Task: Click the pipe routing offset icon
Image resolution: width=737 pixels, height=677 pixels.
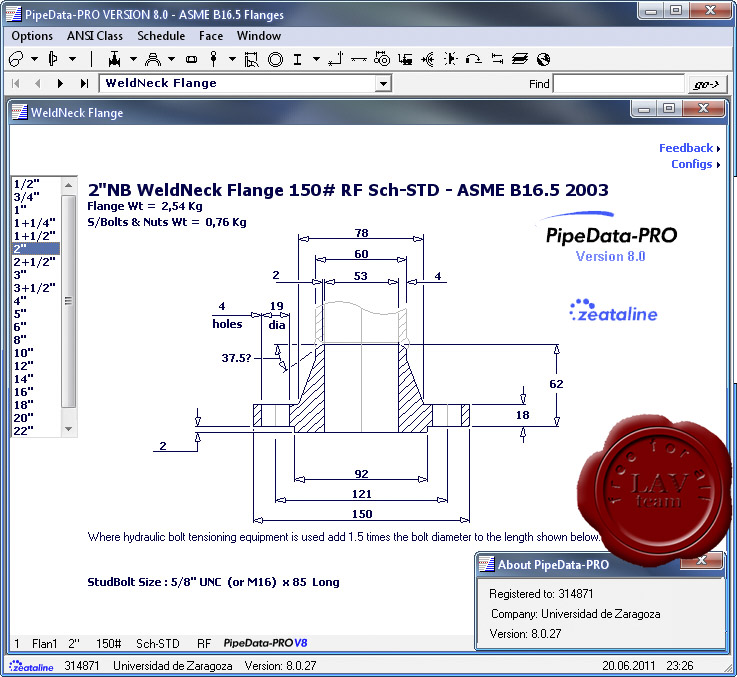Action: (335, 59)
